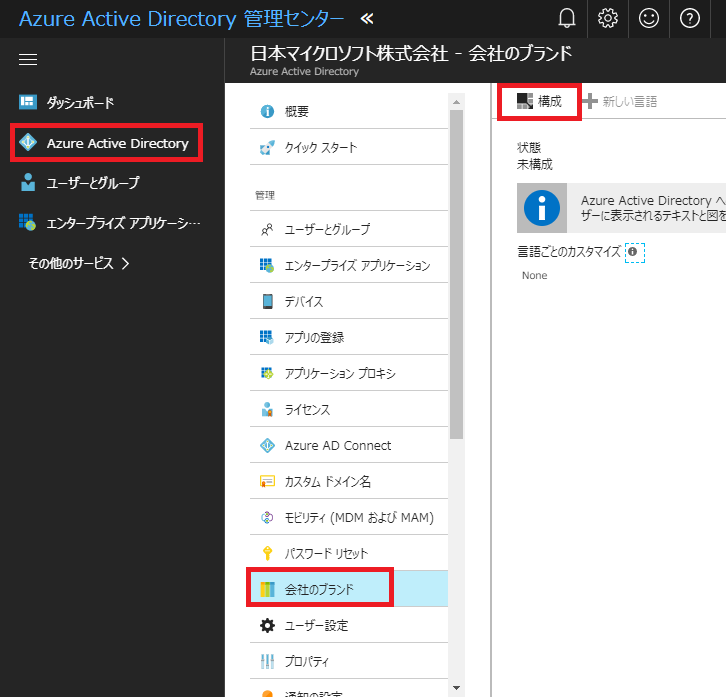Screen dimensions: 726x697
Task: Select Azure AD Connect entry
Action: (349, 446)
